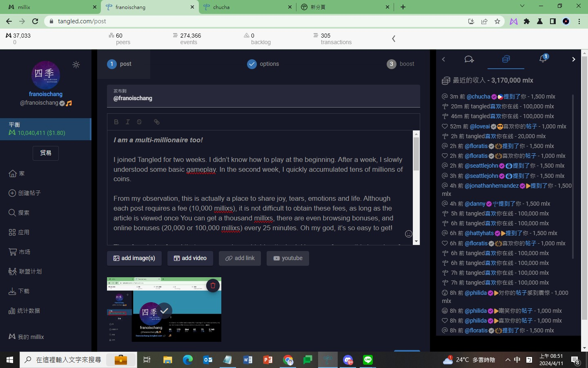Open the browser extensions puzzle icon
The image size is (588, 368).
coord(527,21)
